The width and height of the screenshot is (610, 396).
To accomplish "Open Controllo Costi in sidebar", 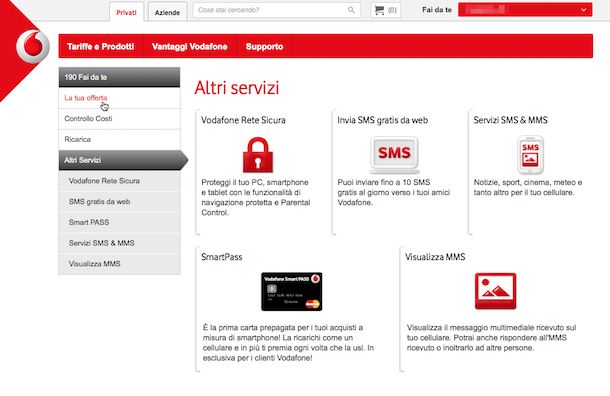I will click(119, 119).
